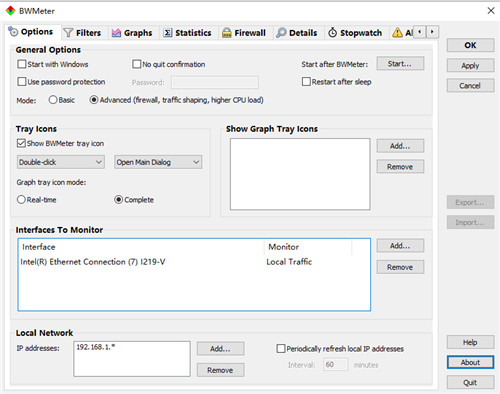
Task: Switch to the Statistics tab
Action: [187, 33]
